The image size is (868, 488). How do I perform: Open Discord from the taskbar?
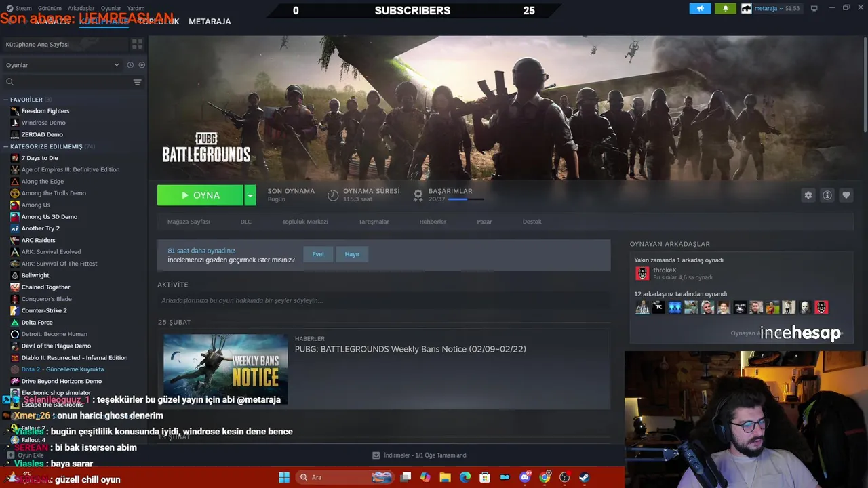pos(525,477)
